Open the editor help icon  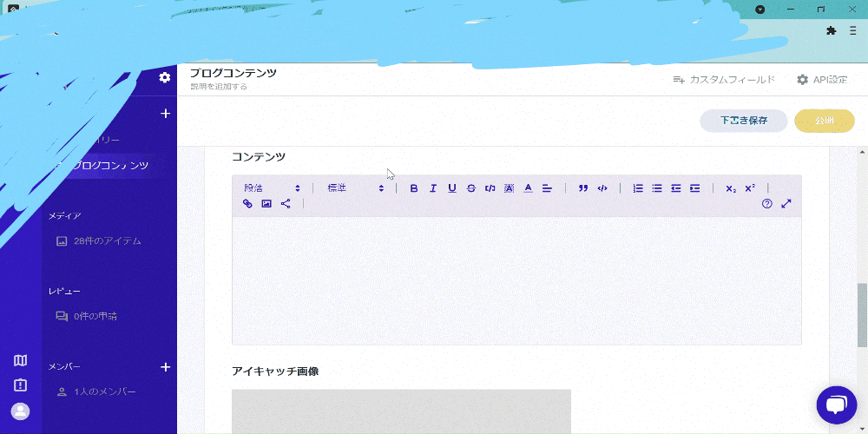[x=766, y=204]
